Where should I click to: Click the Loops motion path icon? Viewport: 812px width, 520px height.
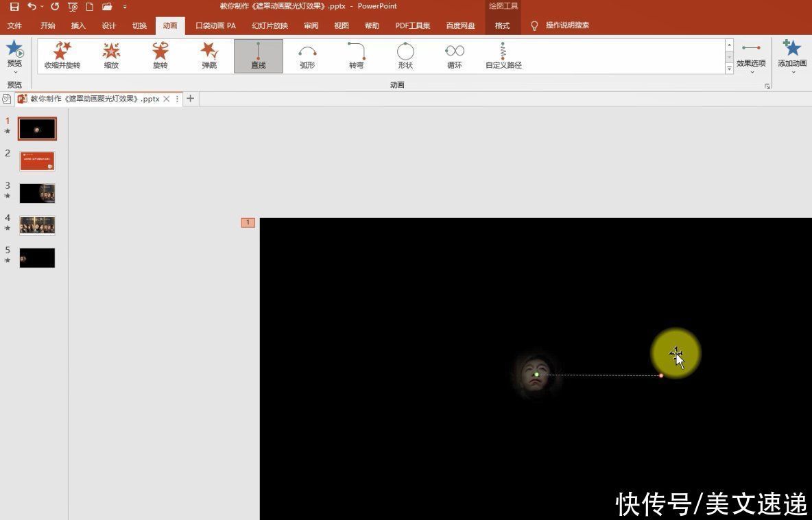[454, 54]
